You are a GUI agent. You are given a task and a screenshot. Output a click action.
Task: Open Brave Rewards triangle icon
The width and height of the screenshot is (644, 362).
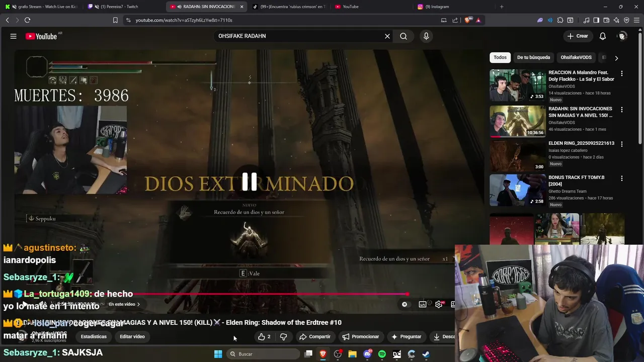478,20
